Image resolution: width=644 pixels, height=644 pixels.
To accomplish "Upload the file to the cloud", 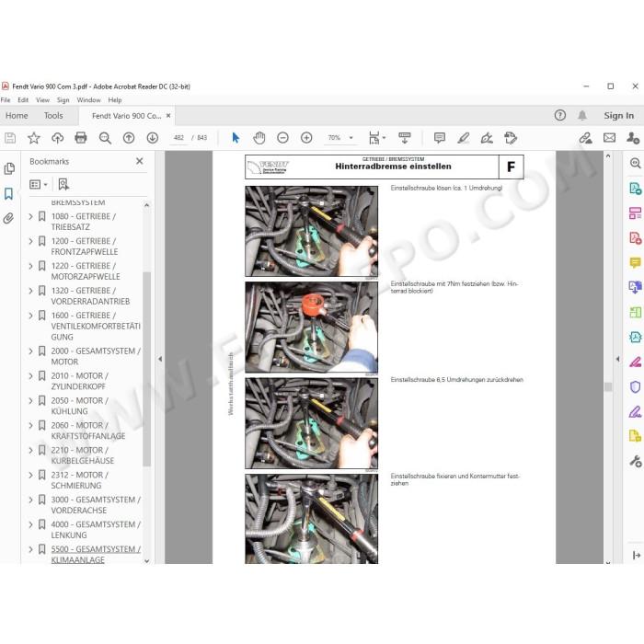I will coord(57,138).
